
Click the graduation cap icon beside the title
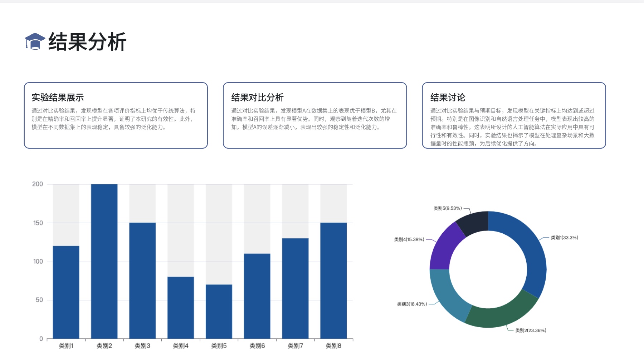pos(35,41)
